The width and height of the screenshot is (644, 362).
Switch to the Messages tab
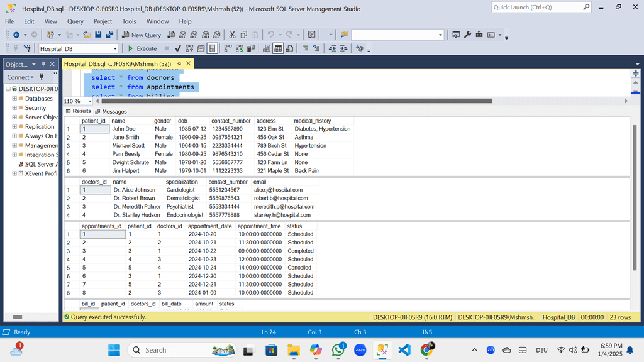pos(111,112)
